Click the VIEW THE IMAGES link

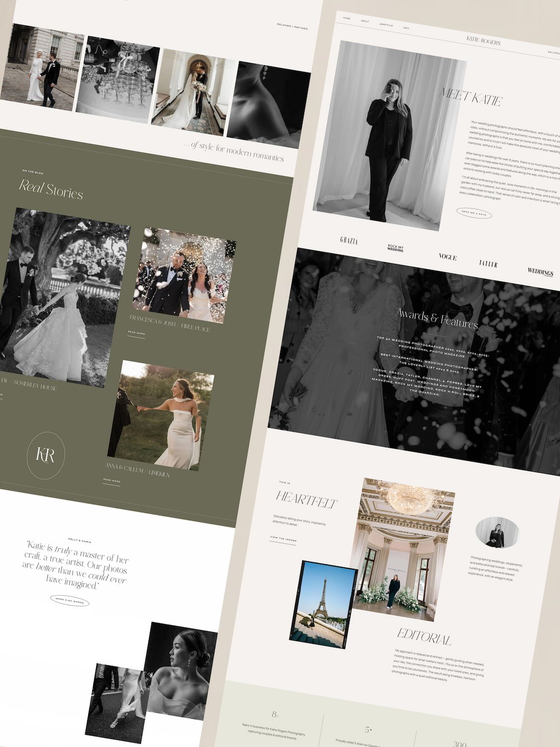(x=283, y=540)
